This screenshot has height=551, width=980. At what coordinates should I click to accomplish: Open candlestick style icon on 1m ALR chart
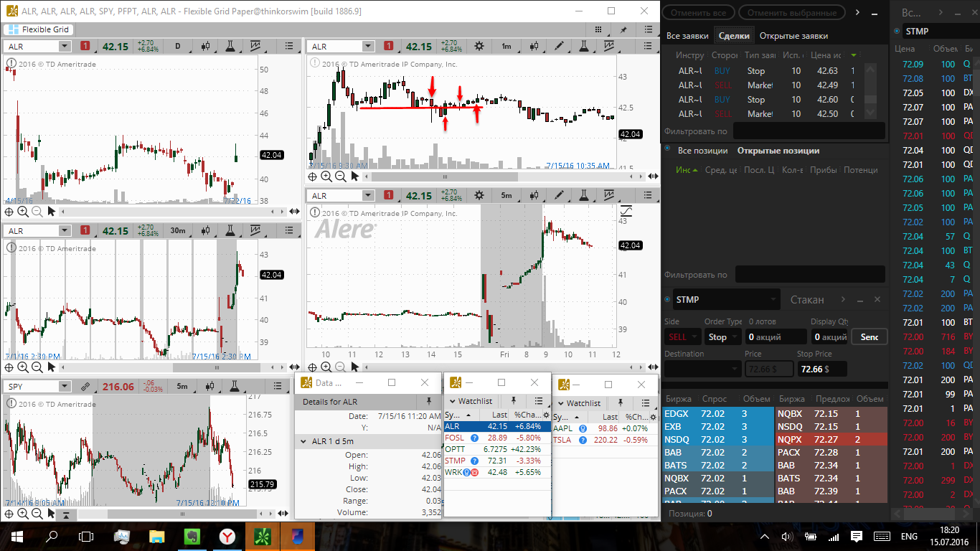pyautogui.click(x=533, y=46)
